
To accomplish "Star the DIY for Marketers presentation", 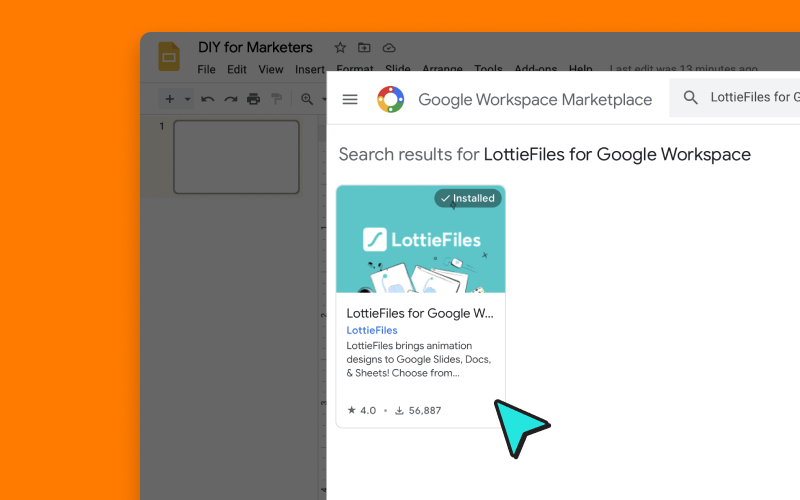I will click(x=340, y=48).
